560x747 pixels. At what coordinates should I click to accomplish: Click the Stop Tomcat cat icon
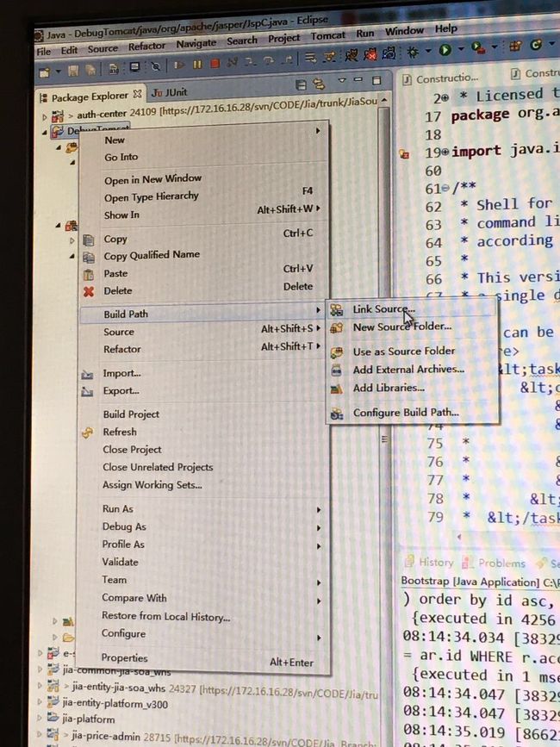(x=370, y=54)
